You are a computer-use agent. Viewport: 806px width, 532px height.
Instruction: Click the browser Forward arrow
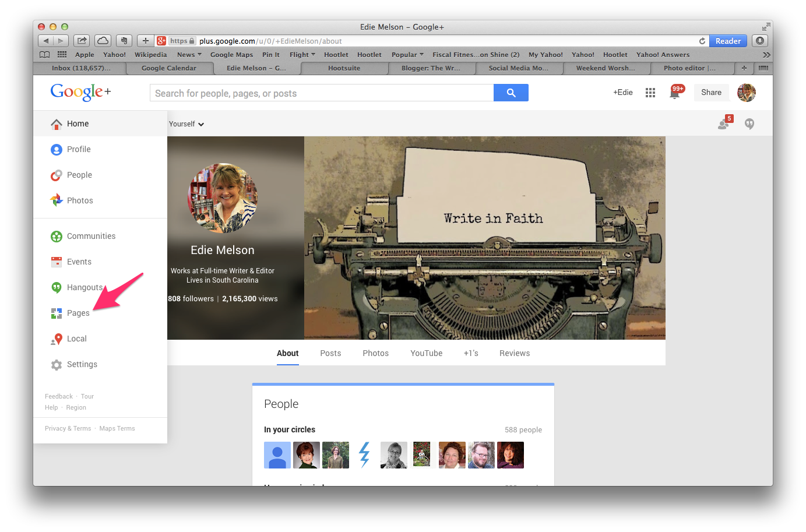[x=61, y=41]
